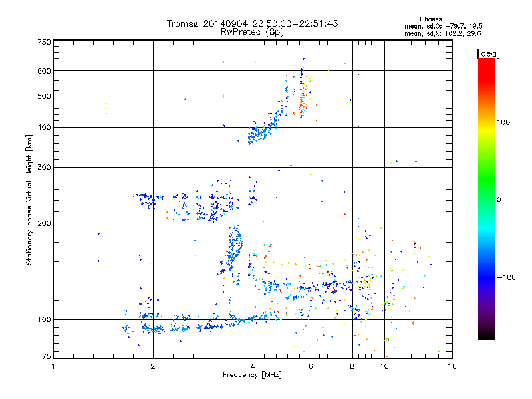The height and width of the screenshot is (399, 532).
Task: Click the x-axis label '6'
Action: pos(311,366)
